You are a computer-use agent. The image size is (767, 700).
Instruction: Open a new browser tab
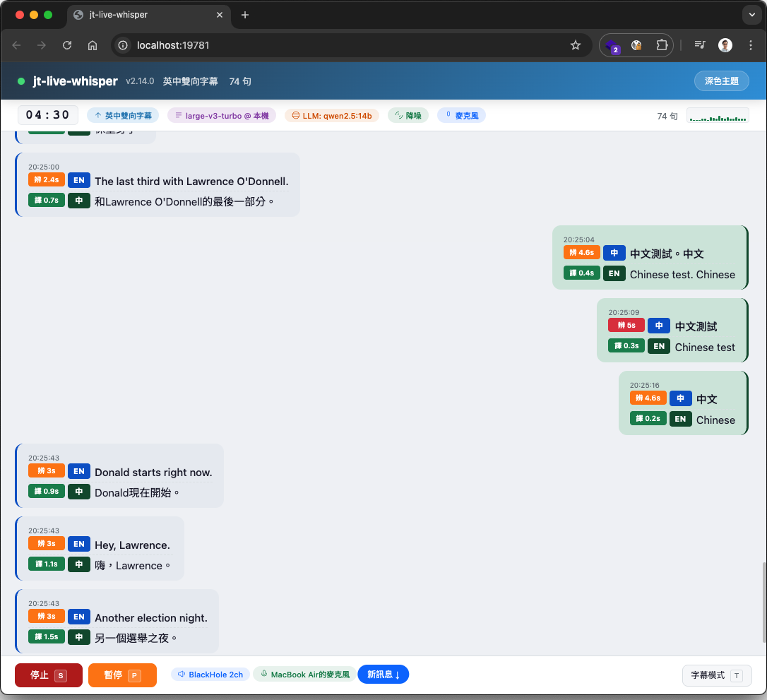click(245, 15)
